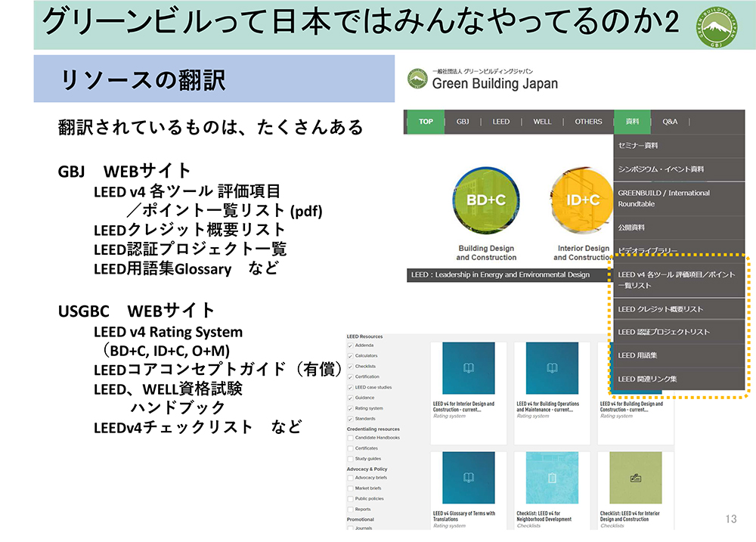Click the LEED Resources filter heading
The height and width of the screenshot is (542, 756).
(x=364, y=336)
